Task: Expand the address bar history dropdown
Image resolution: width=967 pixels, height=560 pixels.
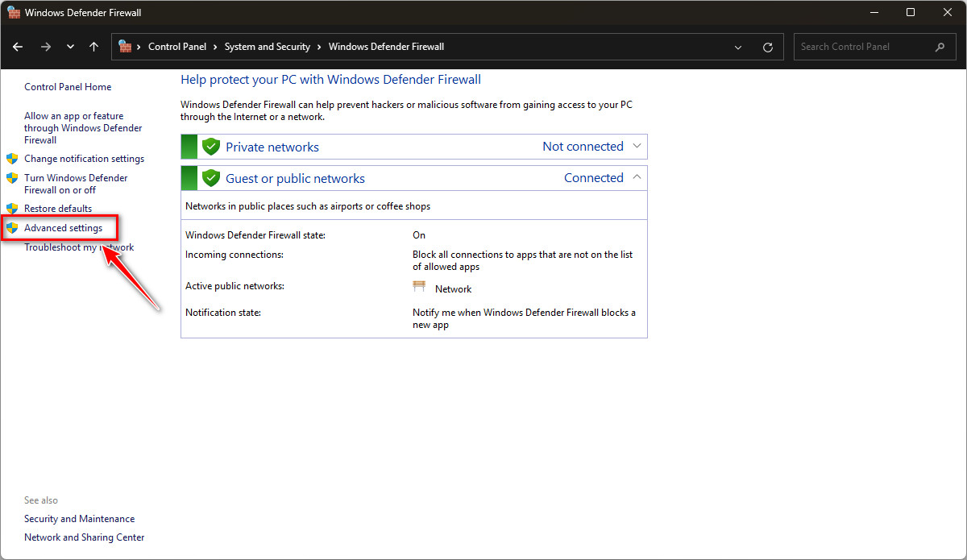Action: click(739, 48)
